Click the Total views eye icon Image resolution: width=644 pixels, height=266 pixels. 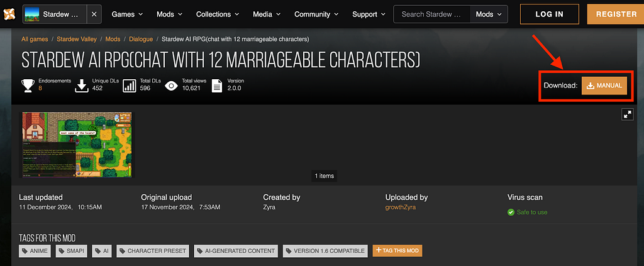171,86
